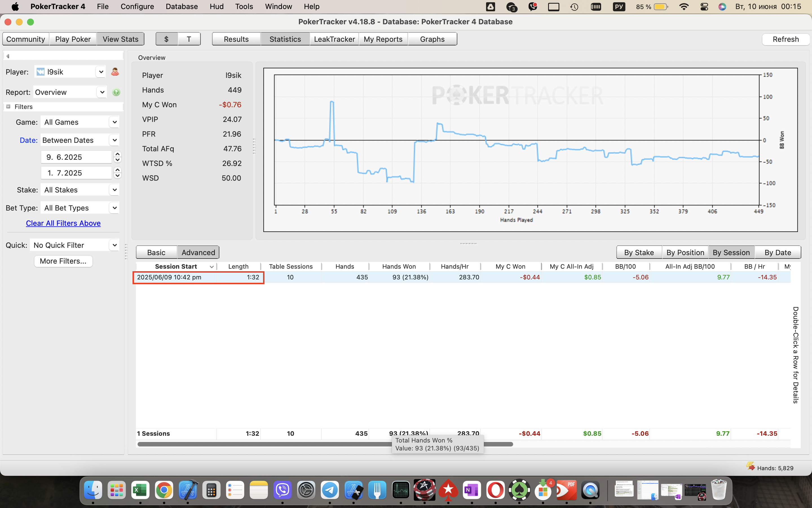Switch to the My Reports tab
The height and width of the screenshot is (508, 812).
point(383,39)
